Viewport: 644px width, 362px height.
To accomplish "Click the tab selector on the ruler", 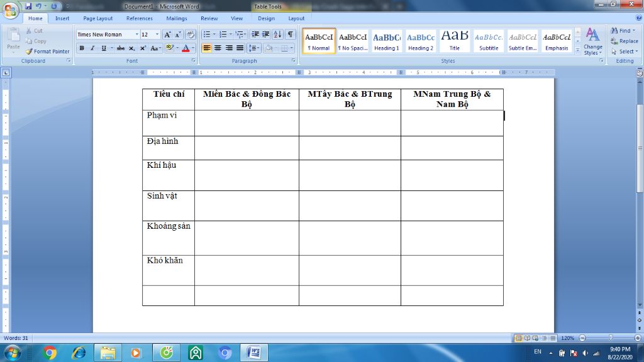I will (6, 73).
